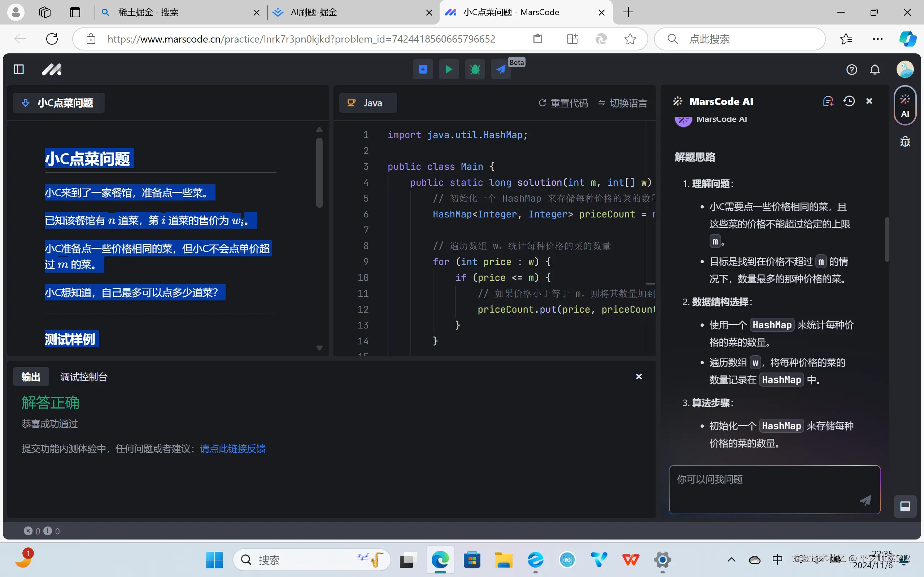
Task: Click 重置代码 to reset code
Action: point(563,103)
